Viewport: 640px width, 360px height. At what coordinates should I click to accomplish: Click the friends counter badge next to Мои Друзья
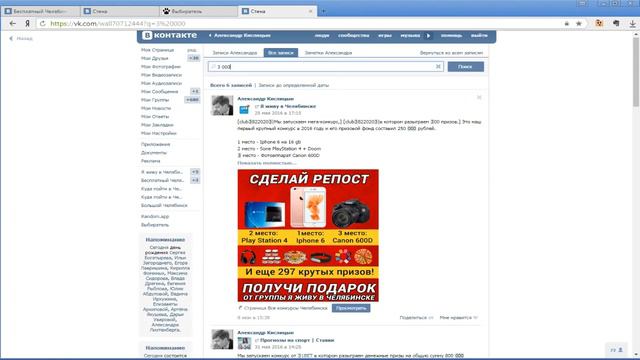[x=194, y=58]
